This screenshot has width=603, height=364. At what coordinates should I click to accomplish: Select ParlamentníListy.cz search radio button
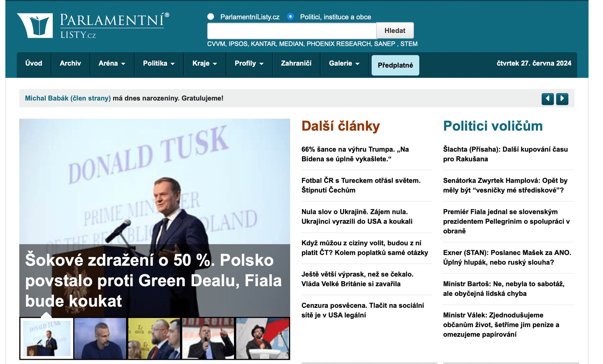211,17
